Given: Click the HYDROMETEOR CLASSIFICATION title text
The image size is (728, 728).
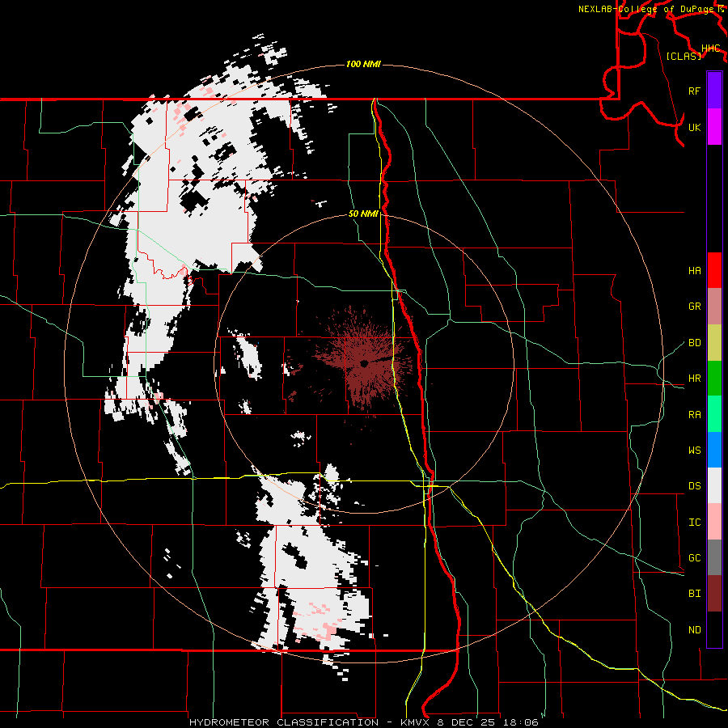Looking at the screenshot, I should point(284,722).
